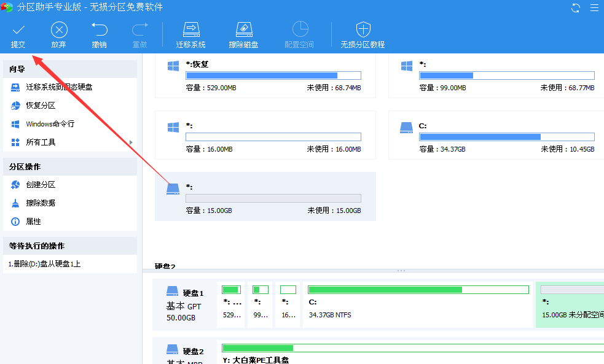Click the pane splitter grip dots
Viewport: 604px width, 364px height.
click(401, 271)
